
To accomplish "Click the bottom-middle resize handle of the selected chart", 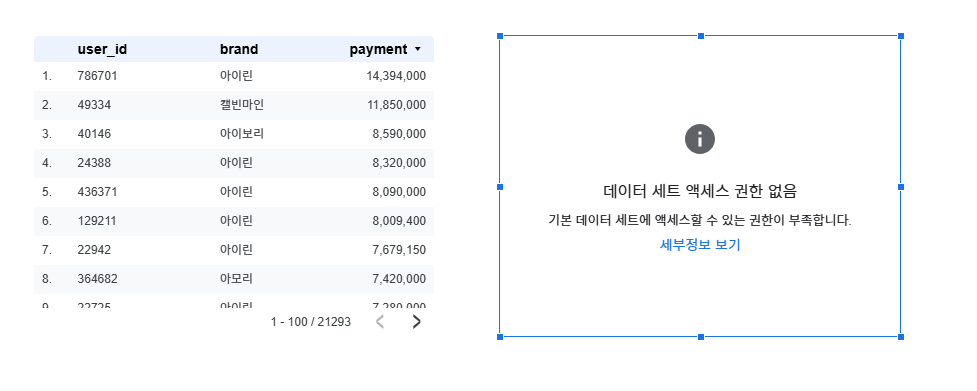I will [x=701, y=337].
